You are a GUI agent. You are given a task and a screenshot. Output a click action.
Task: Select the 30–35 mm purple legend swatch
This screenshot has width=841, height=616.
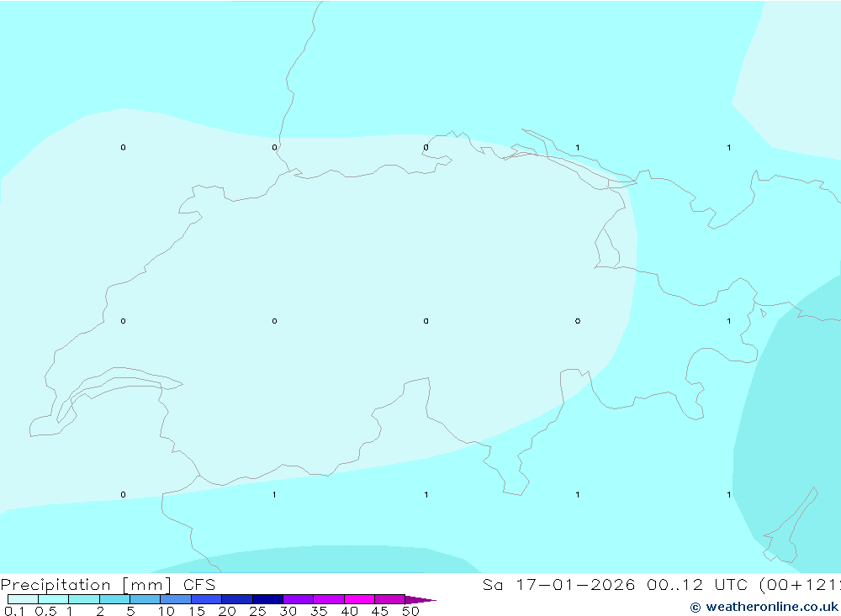299,599
